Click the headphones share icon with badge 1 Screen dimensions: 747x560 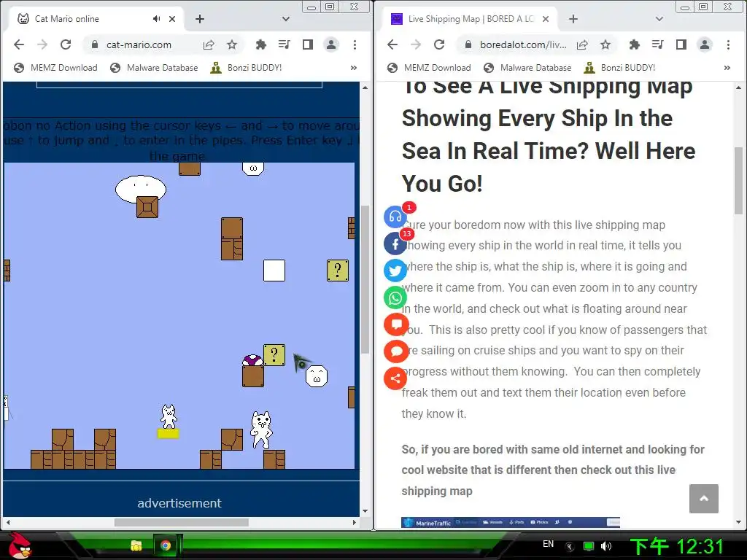click(x=395, y=217)
